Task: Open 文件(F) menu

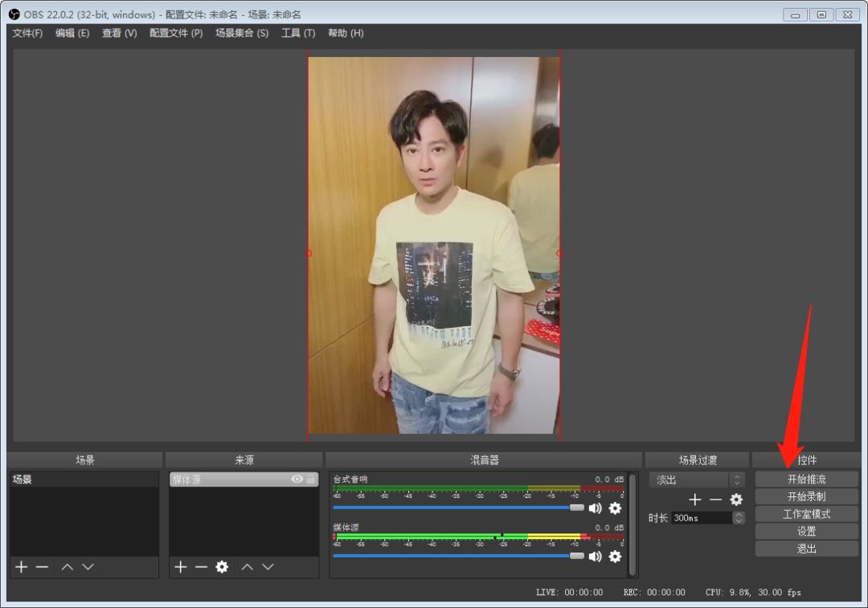Action: pos(27,33)
